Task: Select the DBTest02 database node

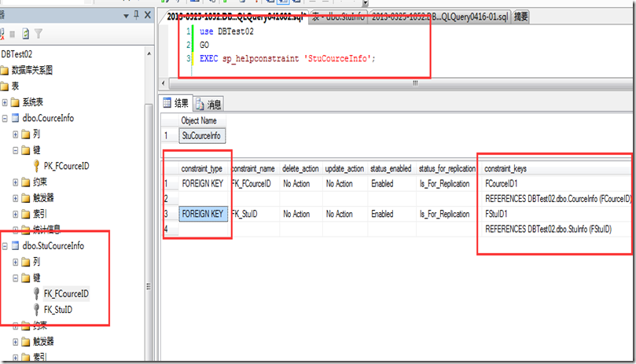Action: click(x=17, y=54)
